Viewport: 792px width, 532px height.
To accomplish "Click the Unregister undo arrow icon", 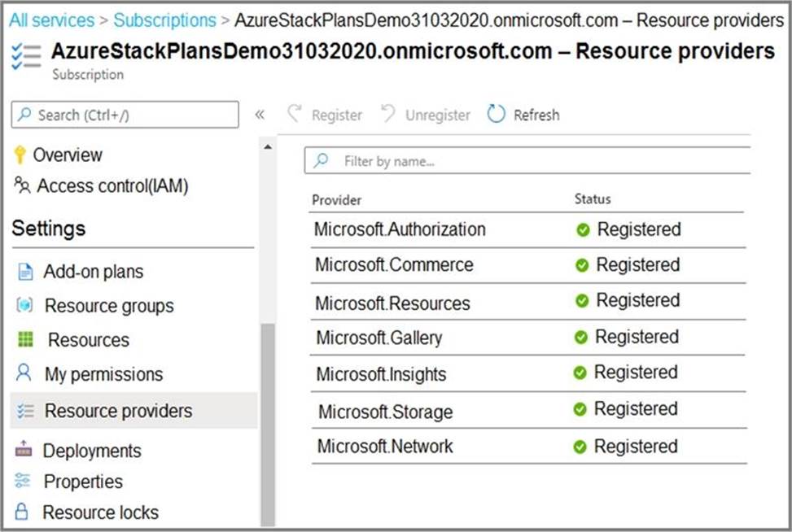I will (x=388, y=113).
